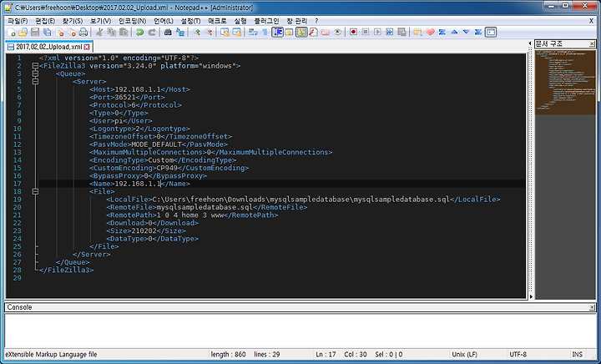Open the 찾기(S) menu
The width and height of the screenshot is (601, 364).
pos(73,21)
